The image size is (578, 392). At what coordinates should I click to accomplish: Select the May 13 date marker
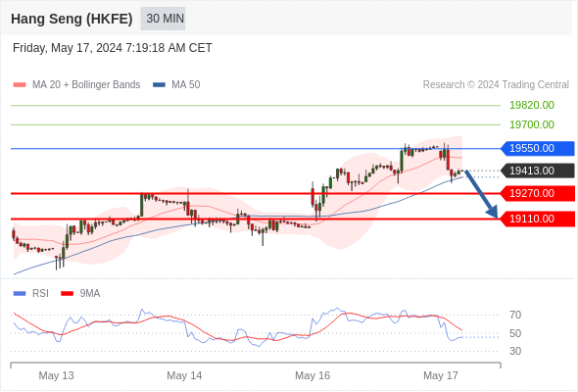56,375
